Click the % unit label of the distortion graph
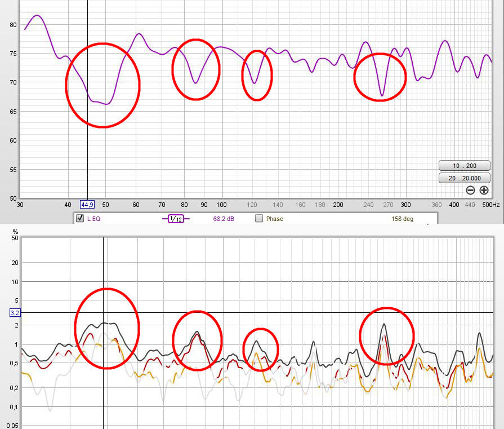This screenshot has width=504, height=429. [15, 232]
